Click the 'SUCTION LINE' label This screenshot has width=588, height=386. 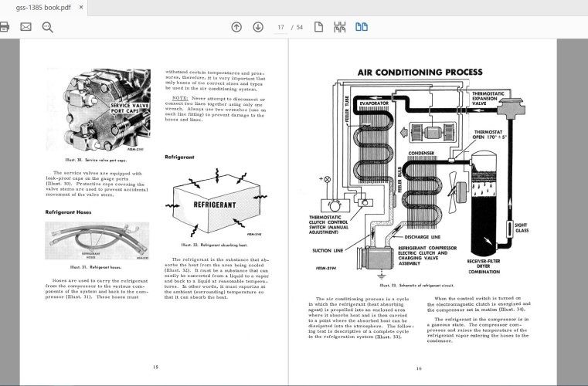[x=328, y=251]
